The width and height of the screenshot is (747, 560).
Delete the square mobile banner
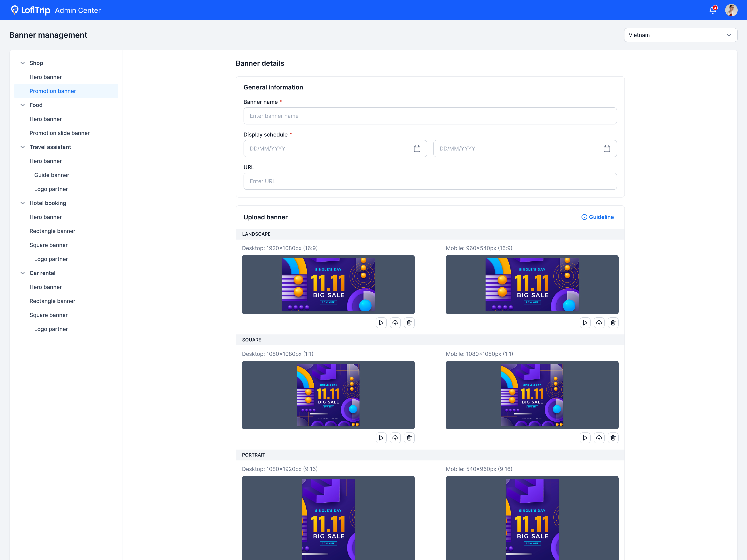pos(613,438)
